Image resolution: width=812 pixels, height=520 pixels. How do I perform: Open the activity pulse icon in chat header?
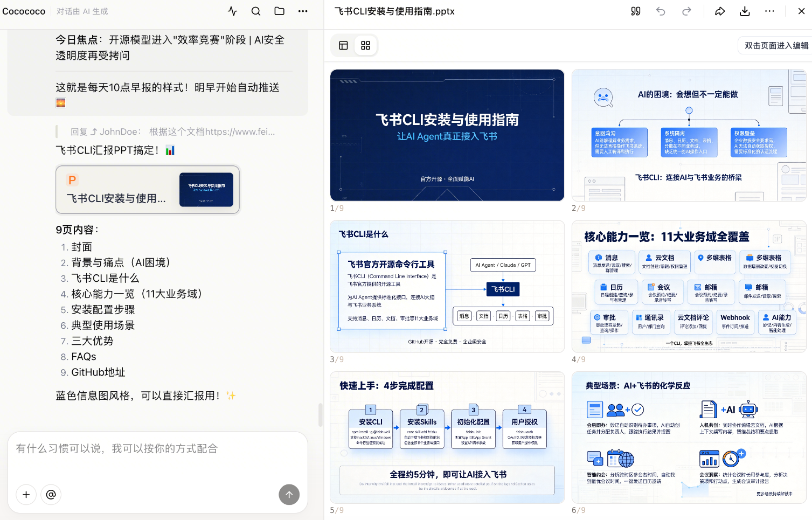(x=232, y=11)
